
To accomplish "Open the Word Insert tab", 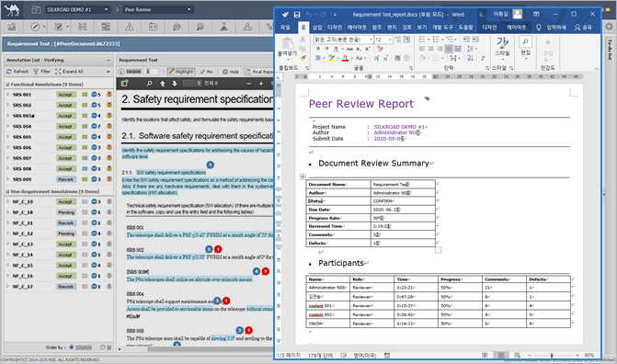I will tap(317, 28).
